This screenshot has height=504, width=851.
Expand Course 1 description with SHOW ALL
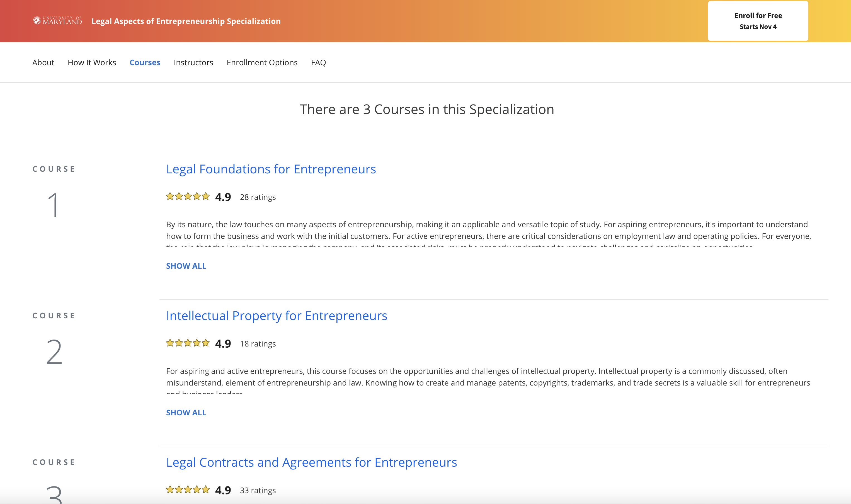point(186,266)
